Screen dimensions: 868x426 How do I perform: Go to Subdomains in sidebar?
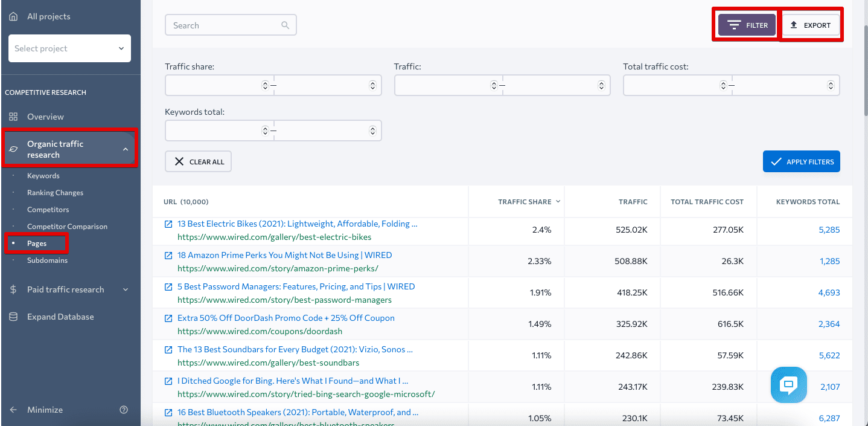[47, 260]
